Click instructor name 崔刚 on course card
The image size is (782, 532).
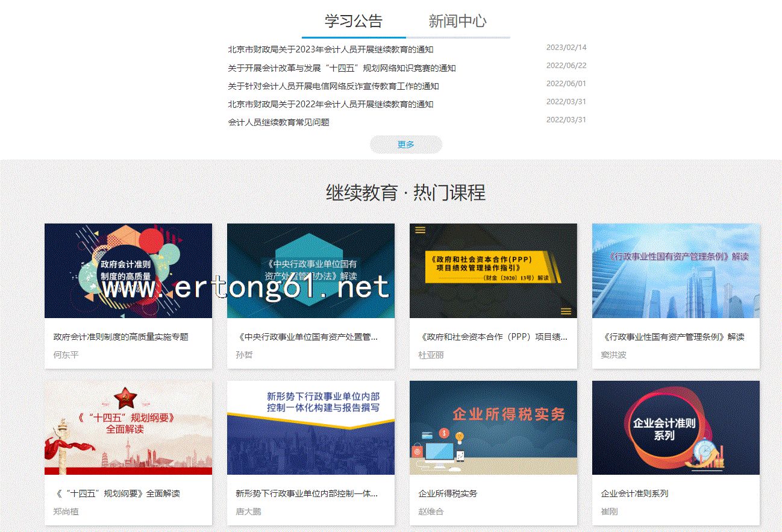(609, 512)
